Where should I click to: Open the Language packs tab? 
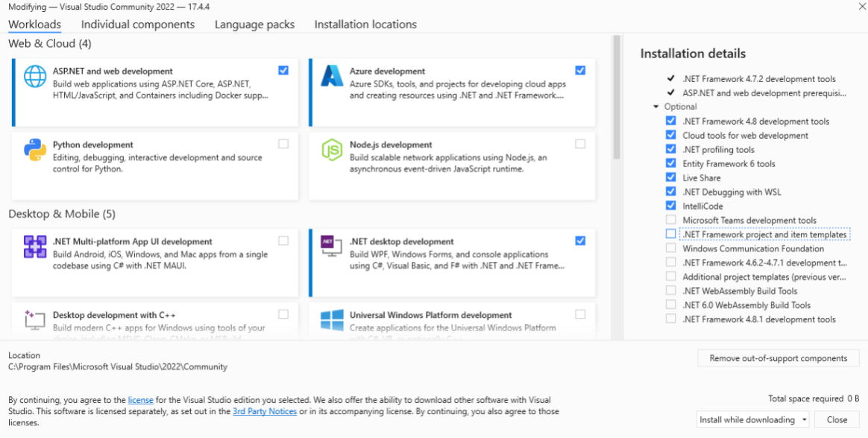click(254, 25)
